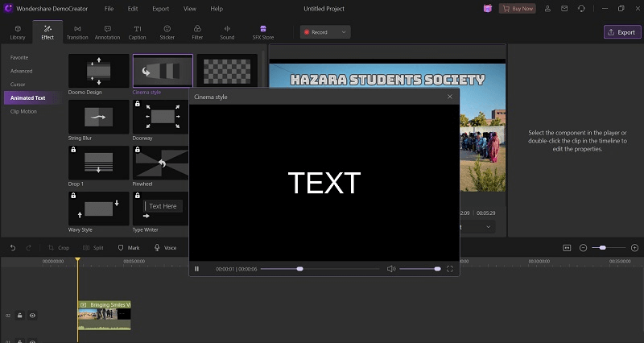Select the String Blur effect thumbnail
Viewport: 644px width, 343px height.
click(x=98, y=117)
